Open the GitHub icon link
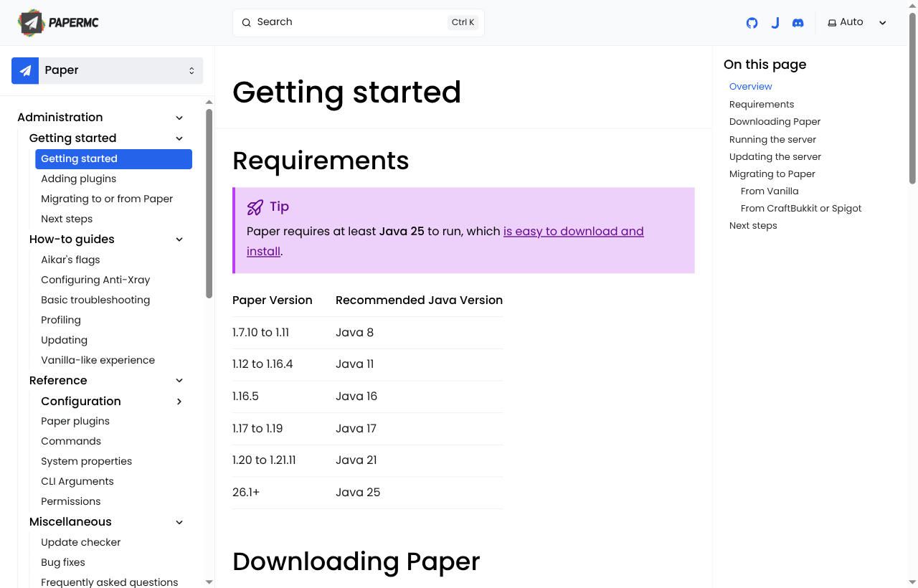The width and height of the screenshot is (918, 588). click(x=752, y=23)
